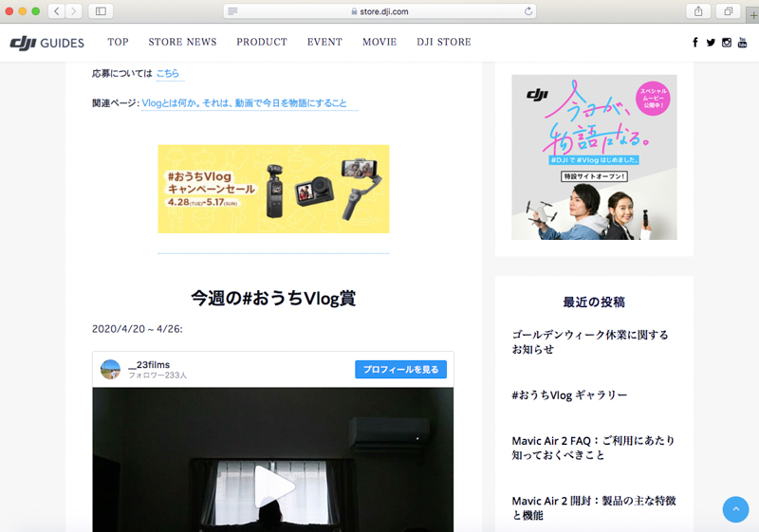The image size is (759, 532).
Task: Reload the page with the refresh icon
Action: pyautogui.click(x=528, y=11)
